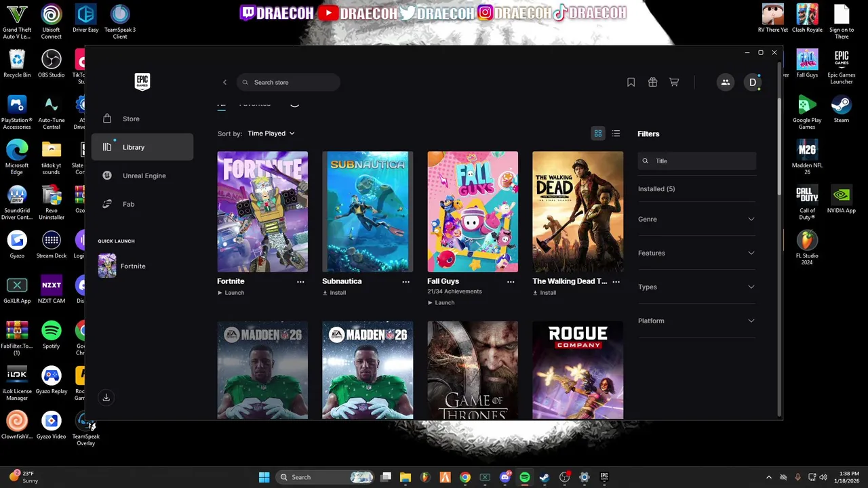Open the shopping cart icon
Image resolution: width=868 pixels, height=488 pixels.
point(674,82)
